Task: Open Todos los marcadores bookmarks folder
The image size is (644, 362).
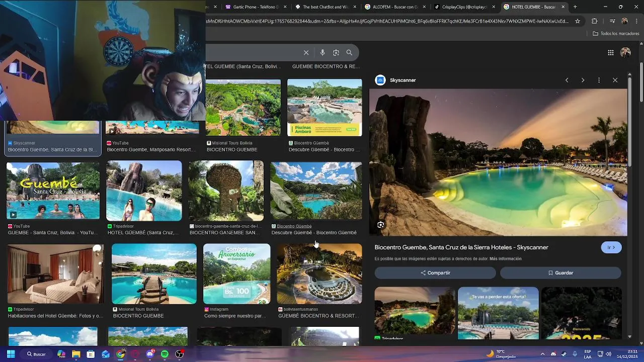Action: pyautogui.click(x=616, y=34)
